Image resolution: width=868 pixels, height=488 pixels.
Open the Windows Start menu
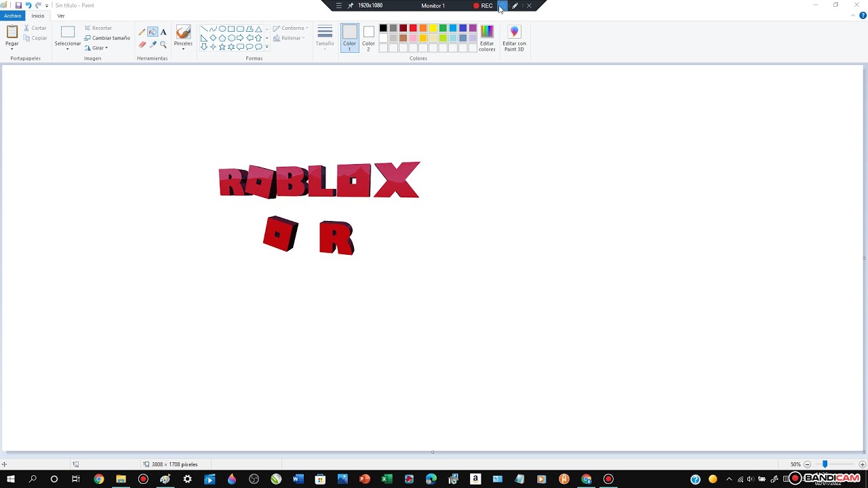click(11, 479)
